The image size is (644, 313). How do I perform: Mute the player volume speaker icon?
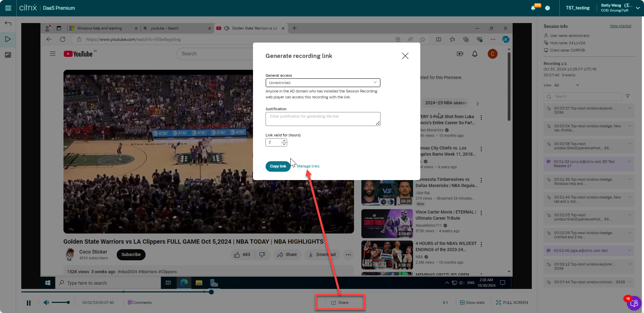click(x=46, y=303)
